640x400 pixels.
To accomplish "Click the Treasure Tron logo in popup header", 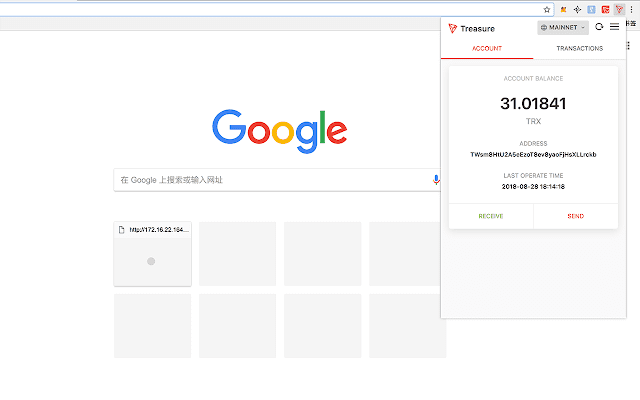I will point(452,29).
